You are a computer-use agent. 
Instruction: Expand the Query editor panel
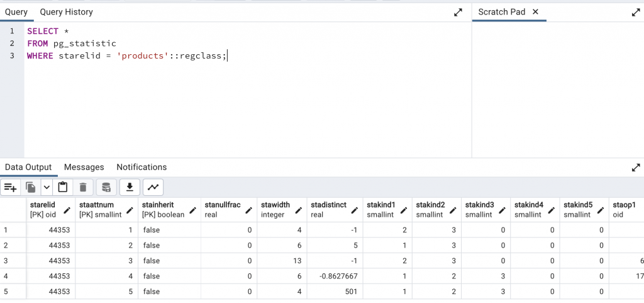458,12
